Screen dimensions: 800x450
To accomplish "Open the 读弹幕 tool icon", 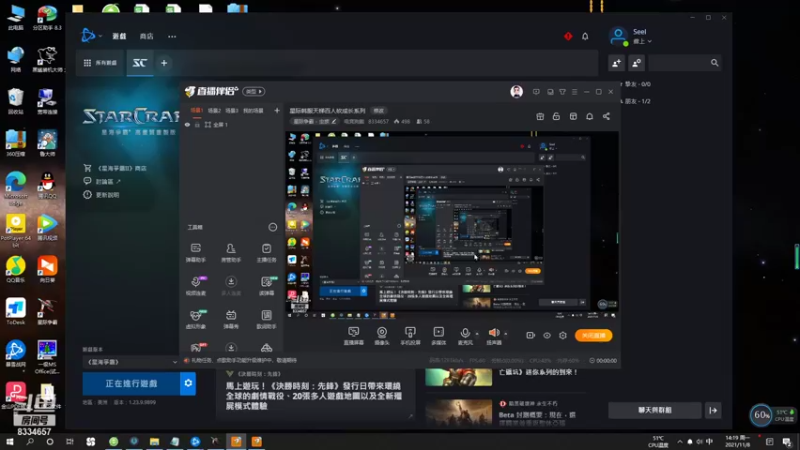I will click(x=266, y=286).
